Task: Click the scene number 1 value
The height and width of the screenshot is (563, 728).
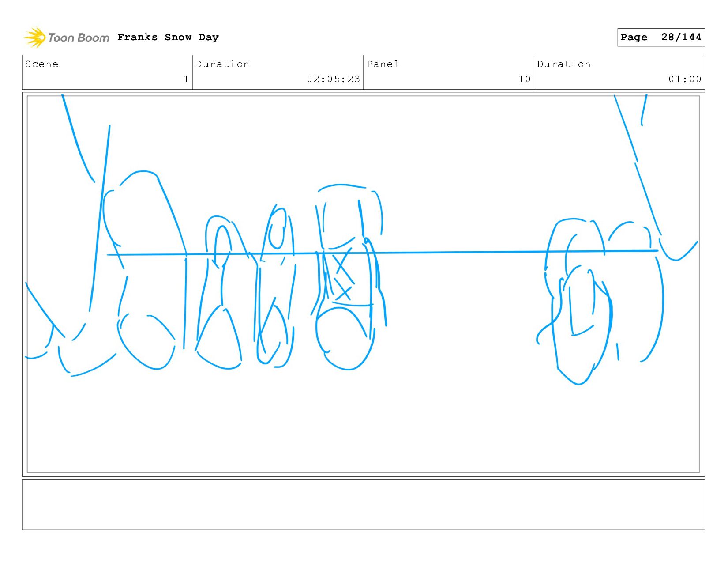Action: (x=186, y=79)
